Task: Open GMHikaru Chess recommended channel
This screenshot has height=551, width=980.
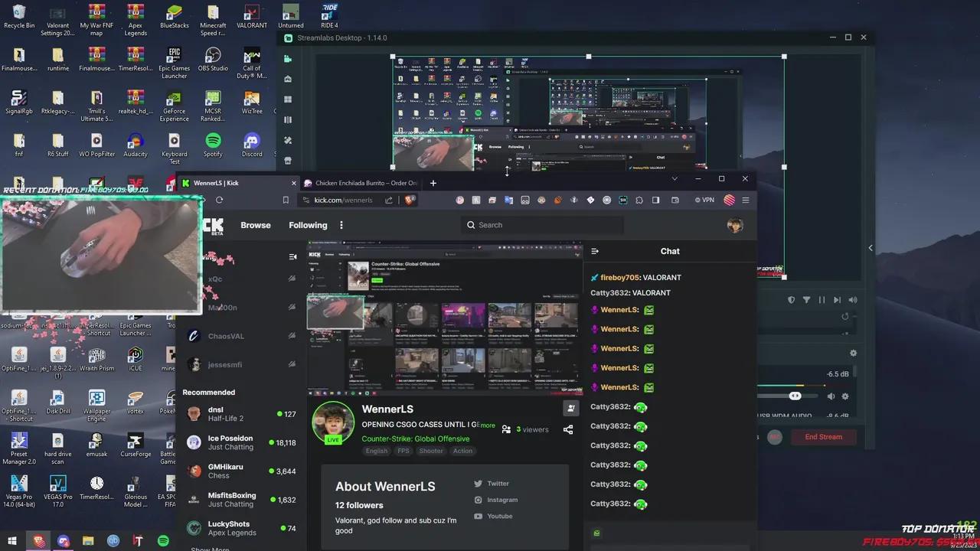Action: coord(241,471)
